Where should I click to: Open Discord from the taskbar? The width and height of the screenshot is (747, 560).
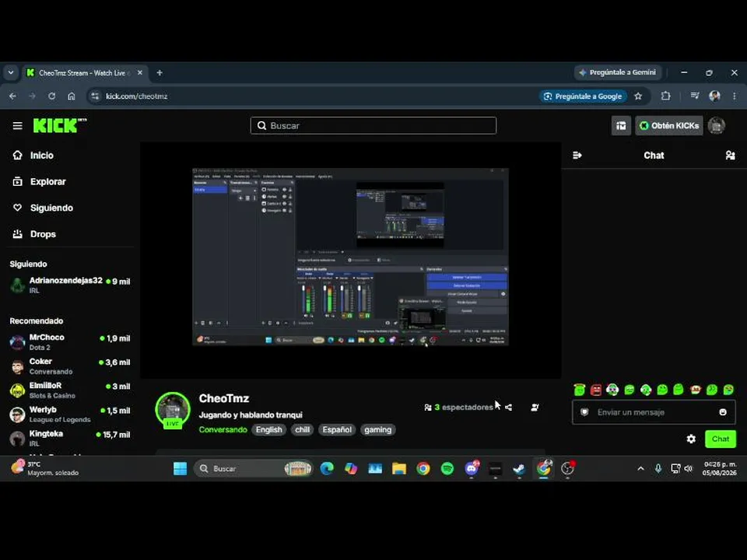pos(472,468)
